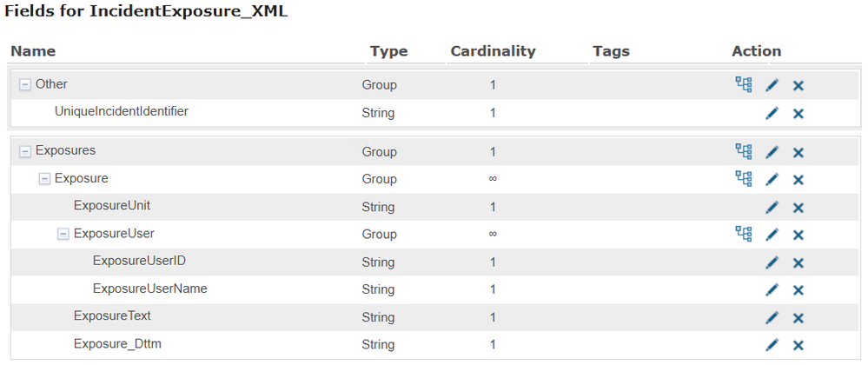Collapse the Other group

[x=24, y=85]
